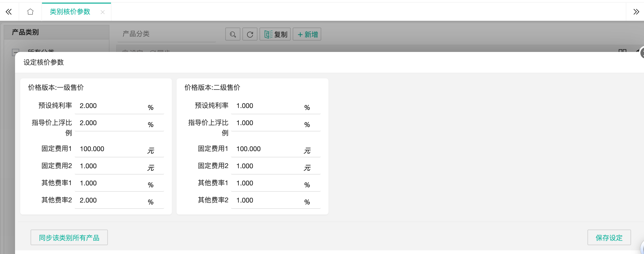Edit 一级售价 固定费用1 field

coord(111,149)
